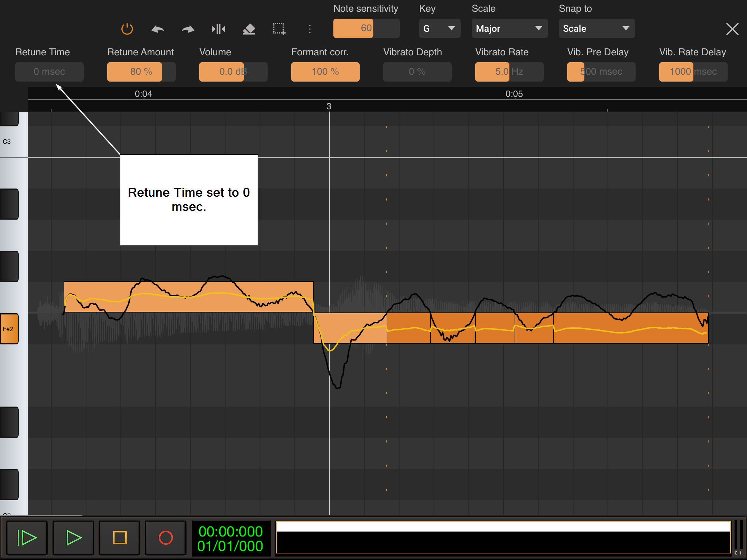This screenshot has width=747, height=560.
Task: Click the redo arrow icon
Action: (188, 29)
